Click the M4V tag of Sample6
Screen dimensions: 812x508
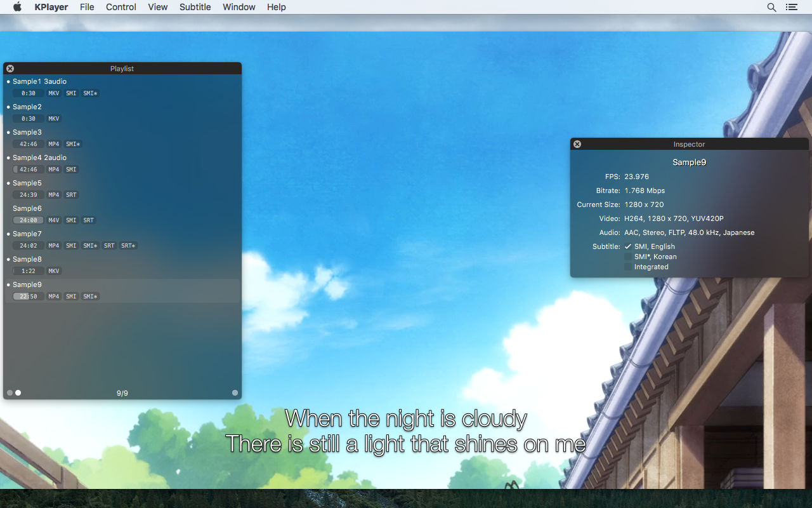(54, 220)
